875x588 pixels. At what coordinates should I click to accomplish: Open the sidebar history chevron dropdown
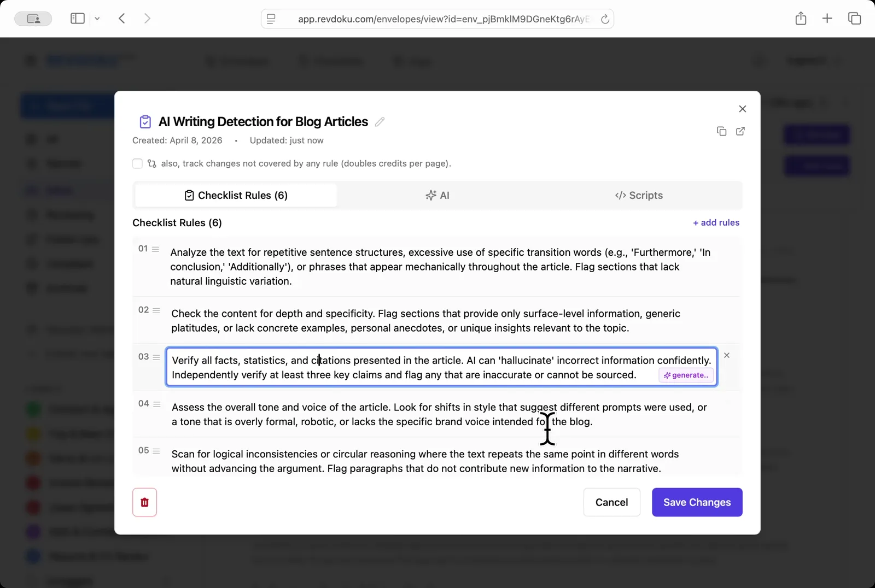coord(97,18)
